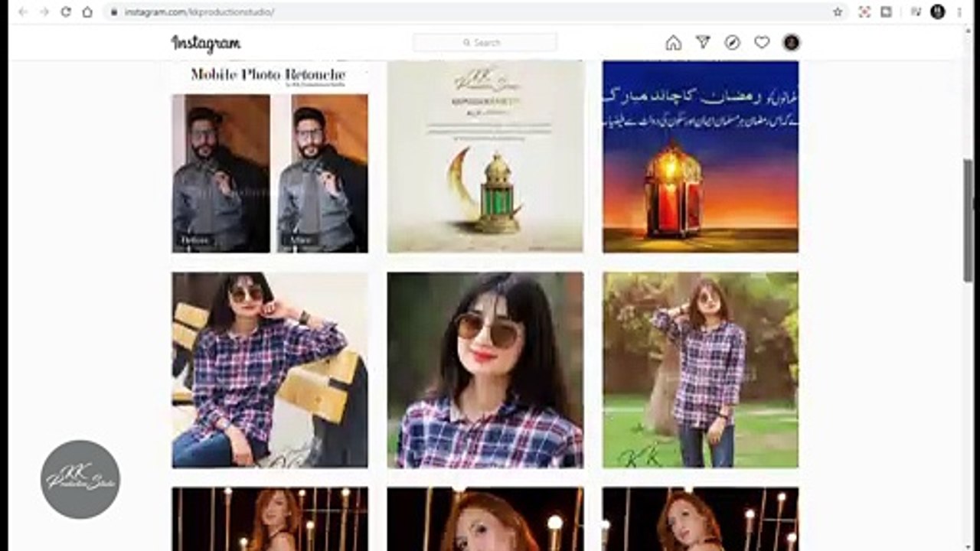Open the gray square extension icon
Screen dimensions: 980x551
886,12
